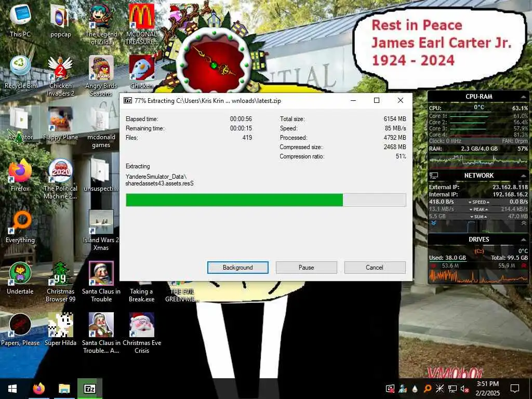The image size is (532, 399).
Task: Click the blue download double-chevron in Network gadget
Action: 433,223
